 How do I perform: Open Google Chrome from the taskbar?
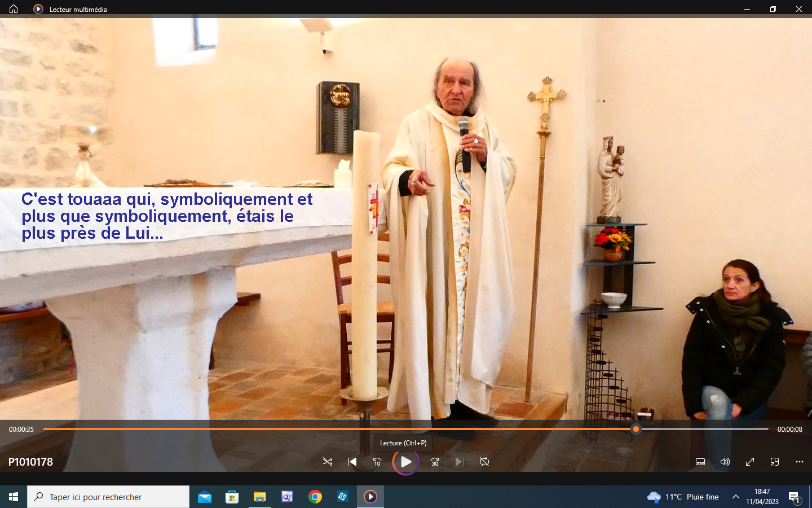(315, 497)
